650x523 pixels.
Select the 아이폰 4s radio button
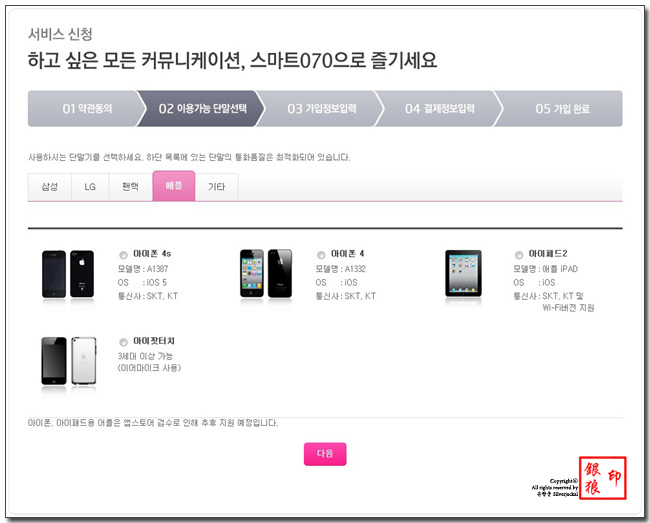[123, 255]
